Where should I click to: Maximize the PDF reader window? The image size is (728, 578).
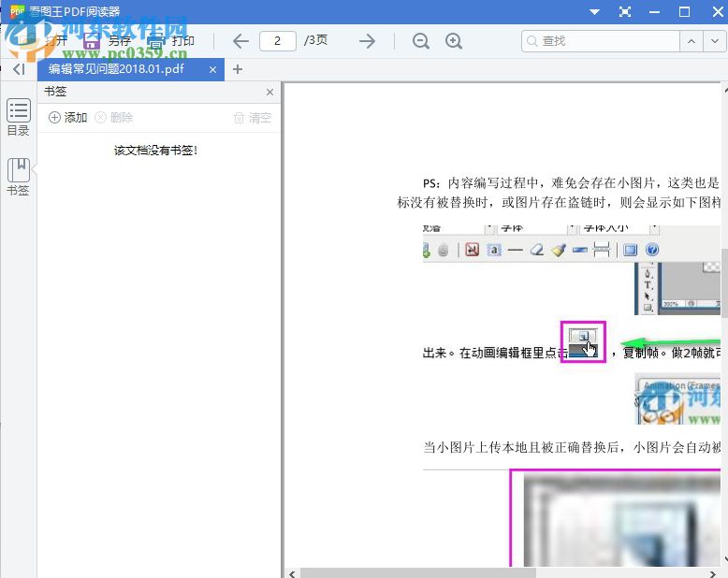pos(684,12)
